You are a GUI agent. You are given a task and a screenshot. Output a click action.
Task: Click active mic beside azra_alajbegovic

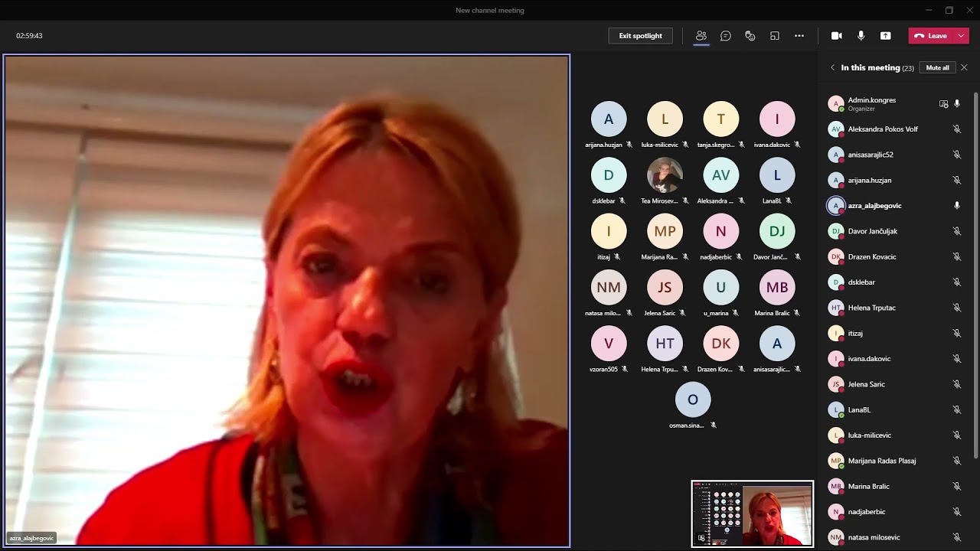coord(957,206)
